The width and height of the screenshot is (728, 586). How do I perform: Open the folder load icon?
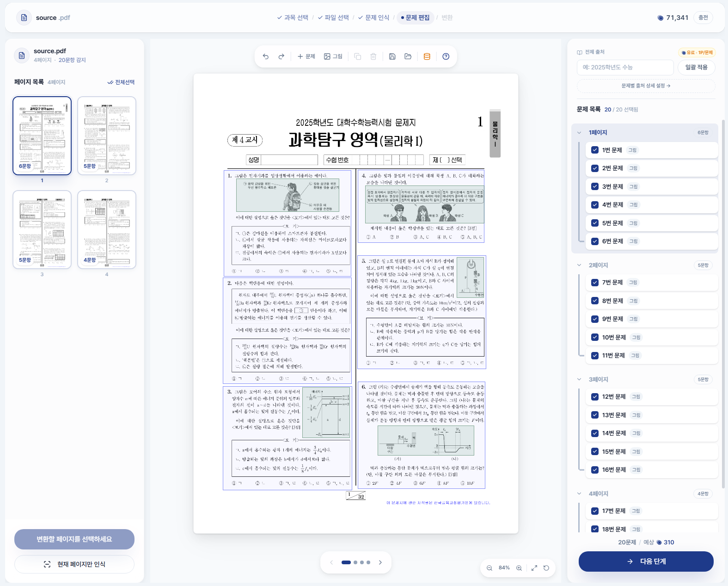coord(408,56)
